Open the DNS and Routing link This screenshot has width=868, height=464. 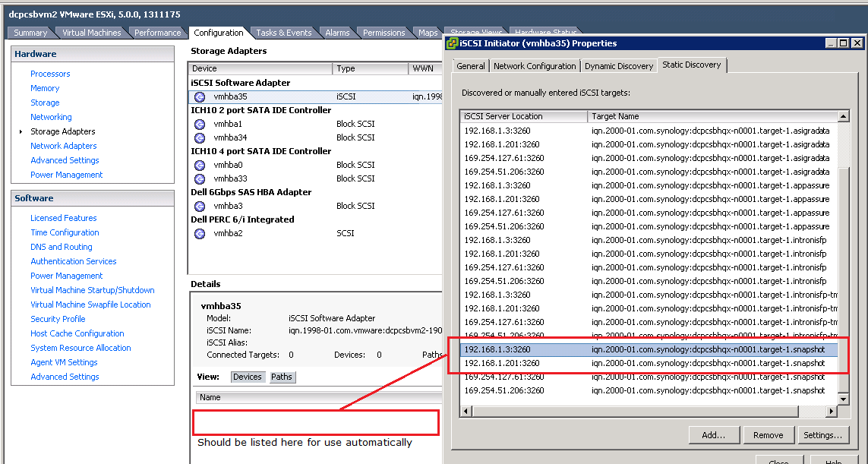tap(62, 247)
